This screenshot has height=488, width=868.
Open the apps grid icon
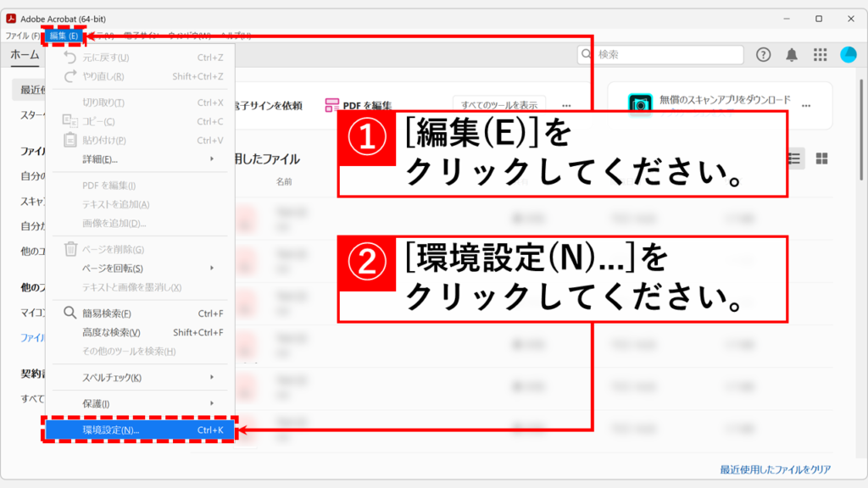(820, 54)
